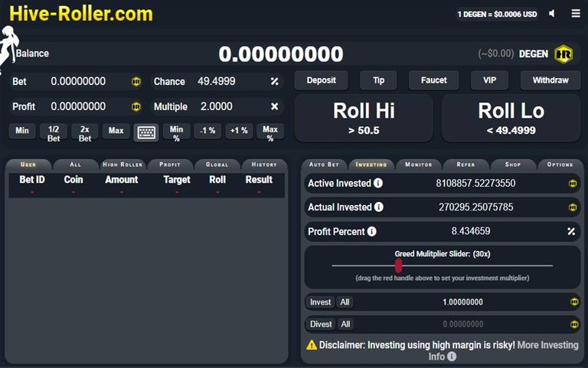Screen dimensions: 588x368
Task: Click the Result column header
Action: (x=259, y=180)
